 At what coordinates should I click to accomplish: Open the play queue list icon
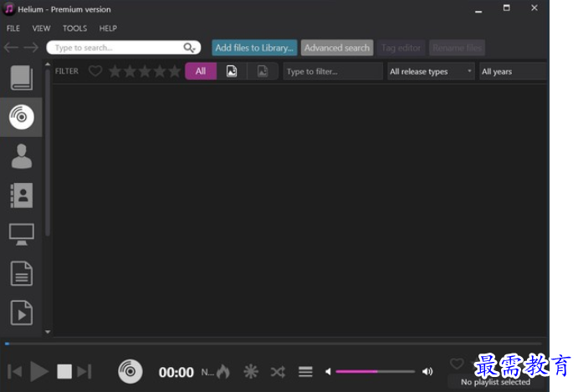[305, 371]
